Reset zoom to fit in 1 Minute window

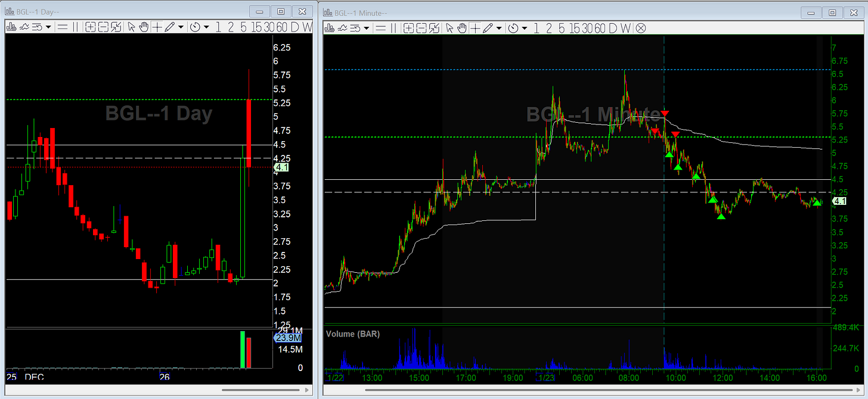(434, 27)
